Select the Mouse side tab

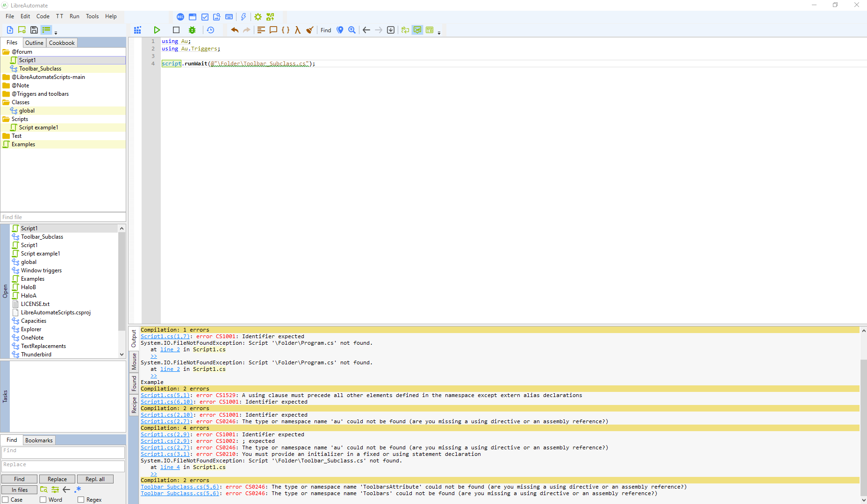134,362
